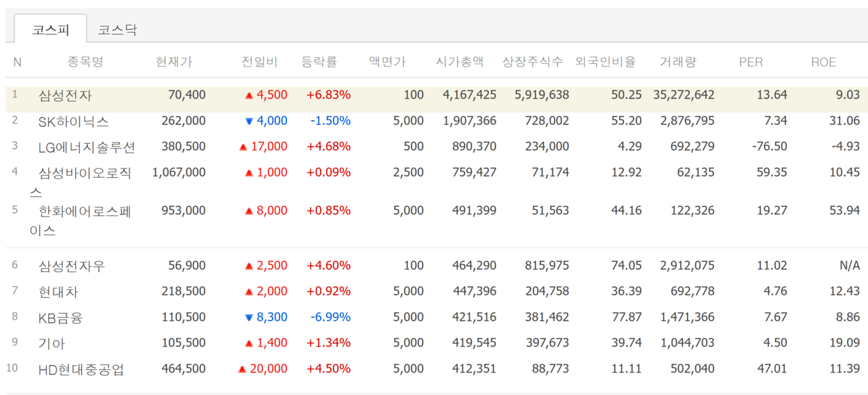868x395 pixels.
Task: Select the PER value -76.50
Action: click(x=770, y=147)
